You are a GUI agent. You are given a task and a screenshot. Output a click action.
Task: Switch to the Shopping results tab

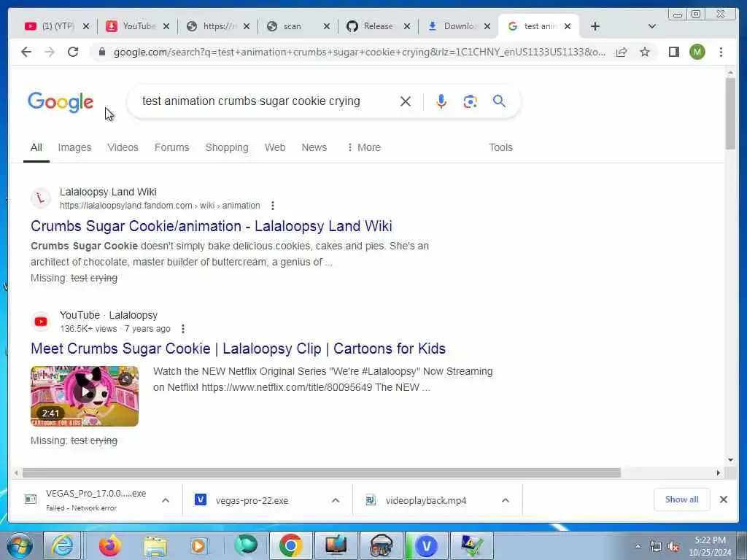coord(227,147)
